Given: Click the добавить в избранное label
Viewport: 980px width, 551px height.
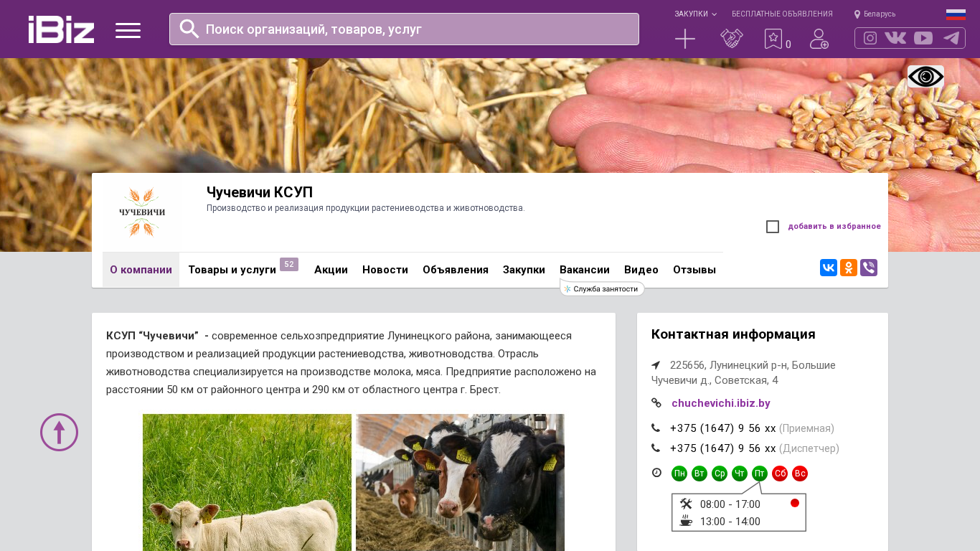Looking at the screenshot, I should 834,227.
